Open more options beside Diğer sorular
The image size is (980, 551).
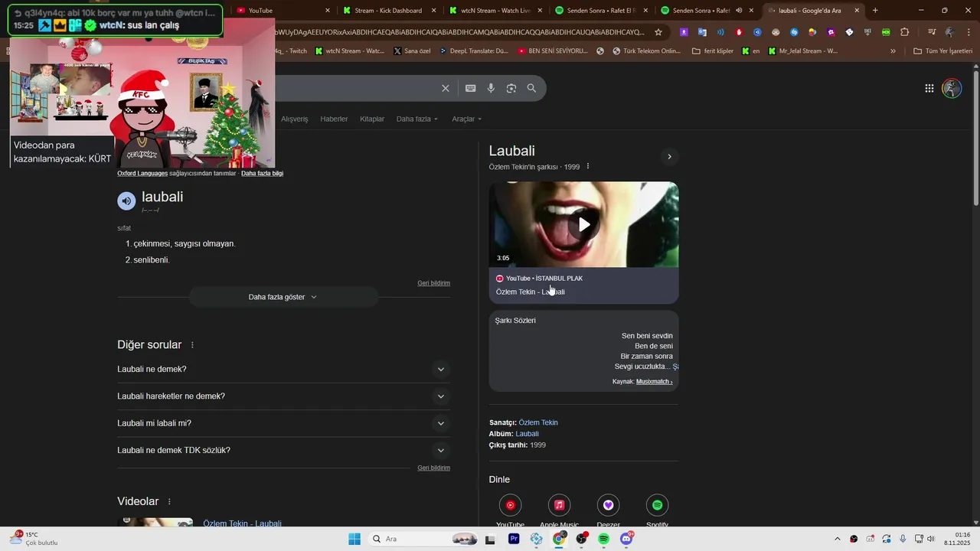point(192,345)
